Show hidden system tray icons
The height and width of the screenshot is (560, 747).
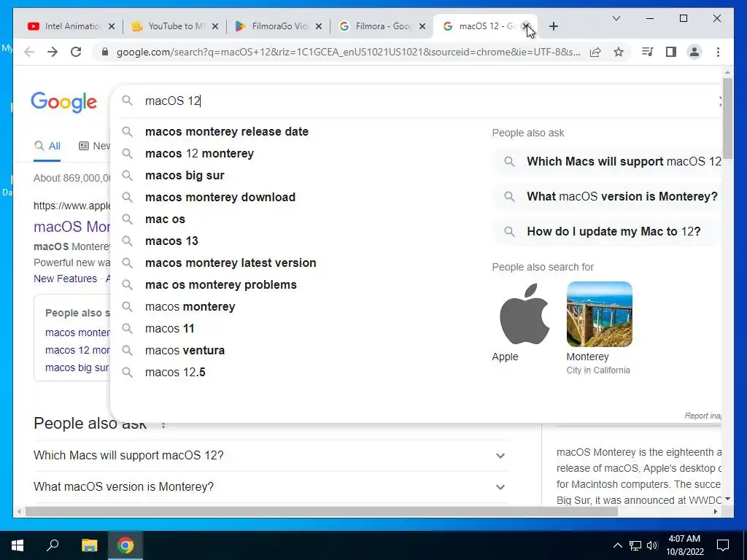pos(617,545)
